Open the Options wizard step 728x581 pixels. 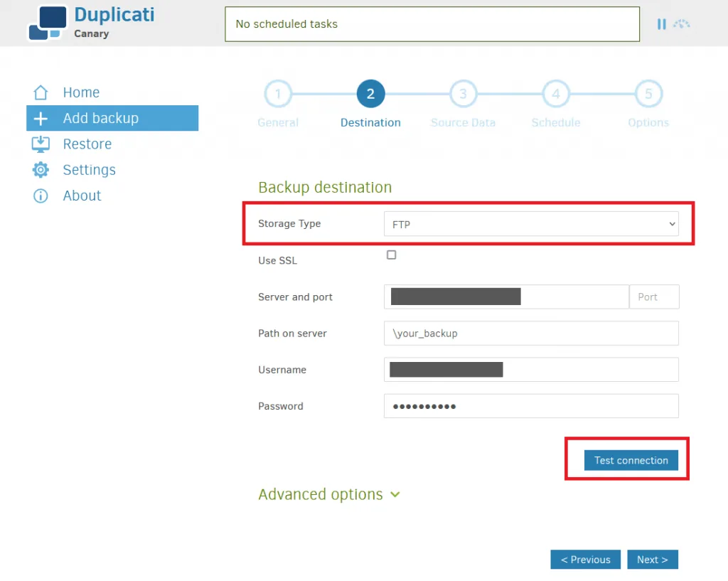coord(648,93)
